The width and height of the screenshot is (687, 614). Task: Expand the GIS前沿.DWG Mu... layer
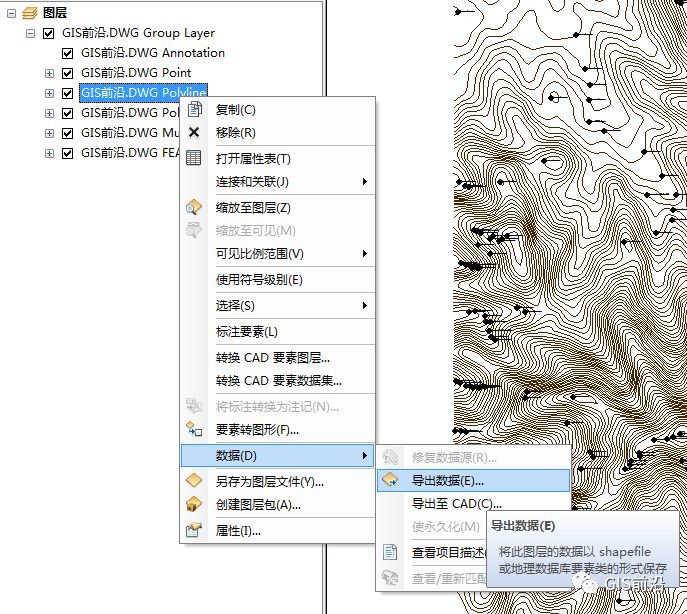point(50,133)
